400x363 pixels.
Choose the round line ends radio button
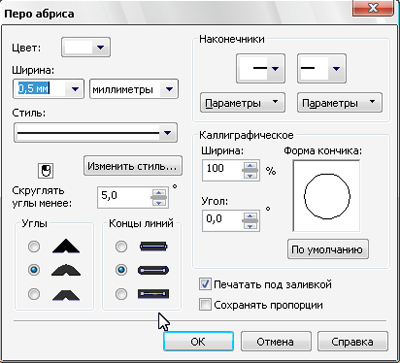(121, 270)
